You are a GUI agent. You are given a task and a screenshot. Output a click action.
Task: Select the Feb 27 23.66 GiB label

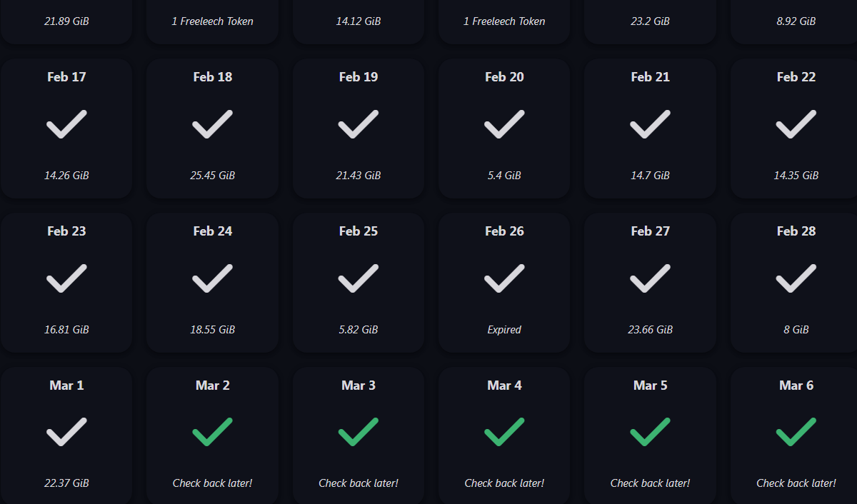pyautogui.click(x=651, y=330)
